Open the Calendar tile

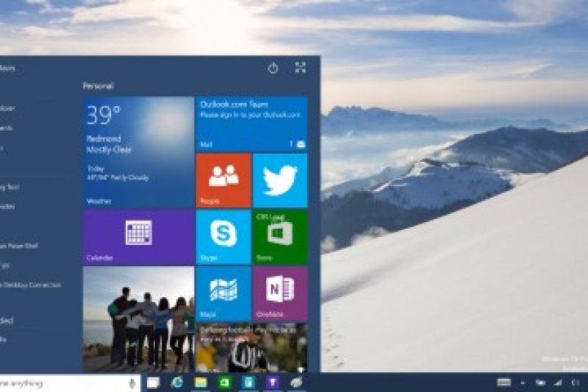pos(138,237)
